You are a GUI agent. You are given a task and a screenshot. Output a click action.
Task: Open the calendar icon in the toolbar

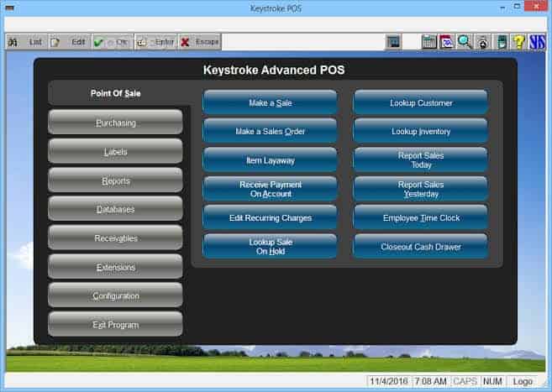click(447, 42)
